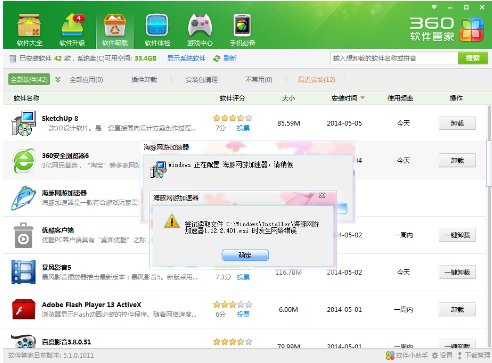Sort by 软件评分 column header
This screenshot has height=363, width=492.
coord(232,98)
